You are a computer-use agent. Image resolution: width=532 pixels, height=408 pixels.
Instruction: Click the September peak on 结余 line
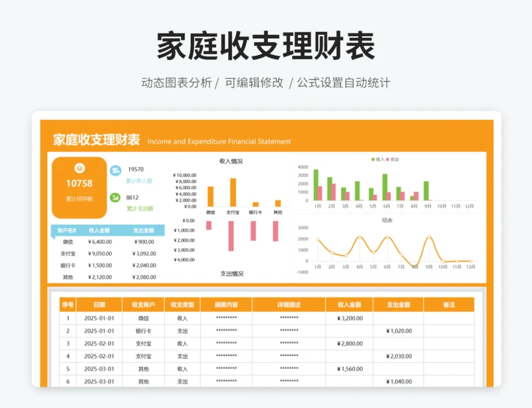[x=429, y=237]
